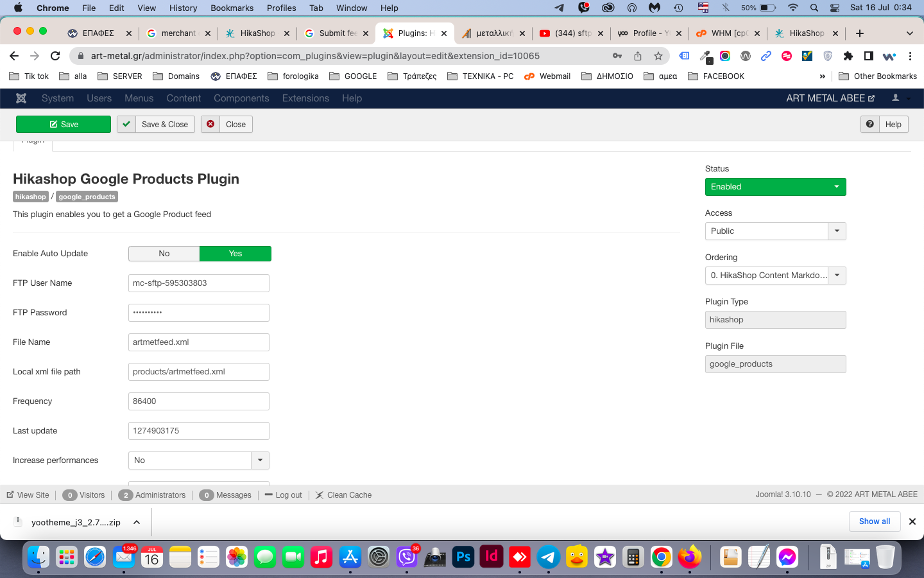Open Mail from the Dock
924x578 pixels.
coord(123,557)
